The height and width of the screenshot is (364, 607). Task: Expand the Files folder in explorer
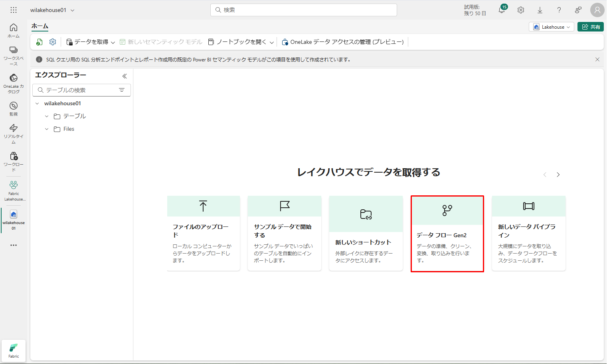point(47,129)
